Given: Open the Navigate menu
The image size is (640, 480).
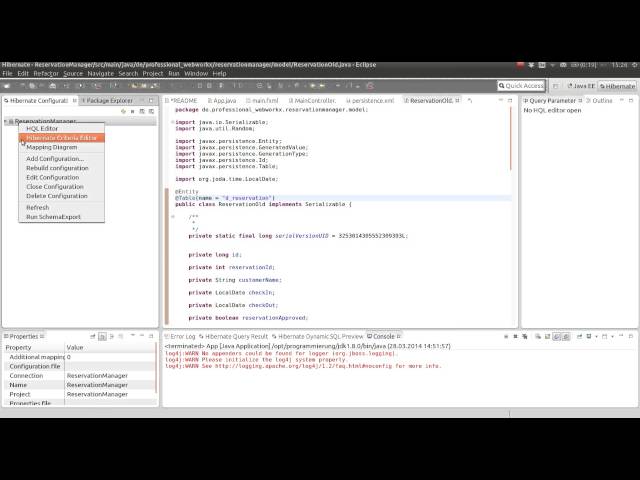Looking at the screenshot, I should (100, 73).
